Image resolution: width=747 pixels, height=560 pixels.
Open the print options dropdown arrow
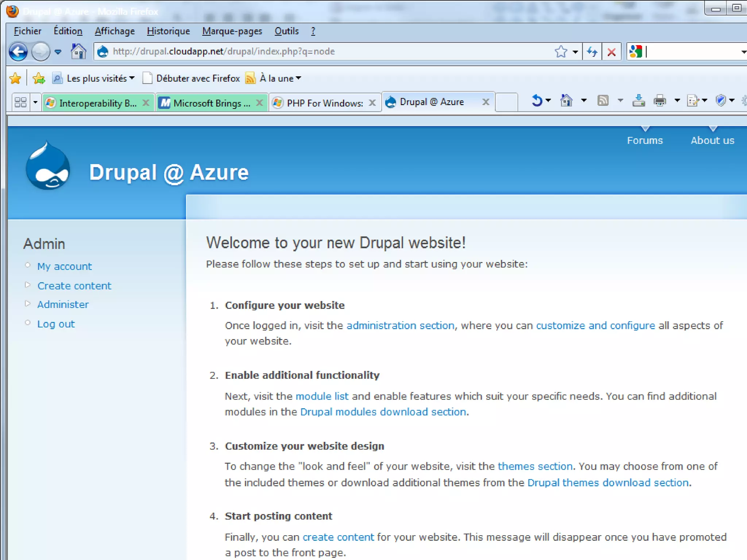tap(677, 100)
